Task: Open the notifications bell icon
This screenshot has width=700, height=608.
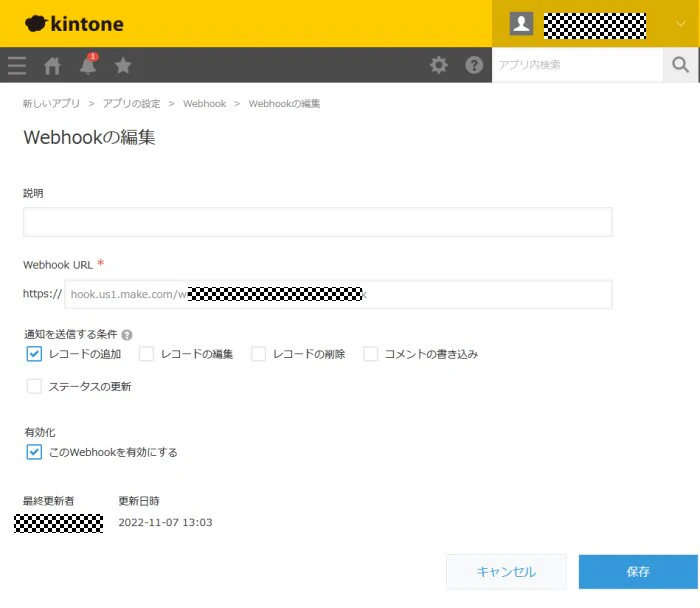Action: point(88,65)
